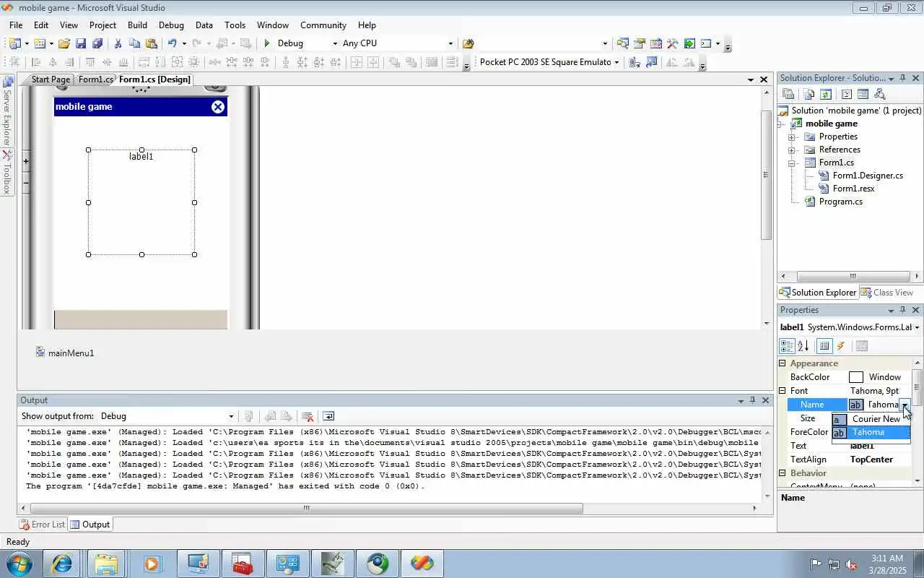Click Show All Files in Solution Explorer
924x578 pixels.
click(809, 94)
